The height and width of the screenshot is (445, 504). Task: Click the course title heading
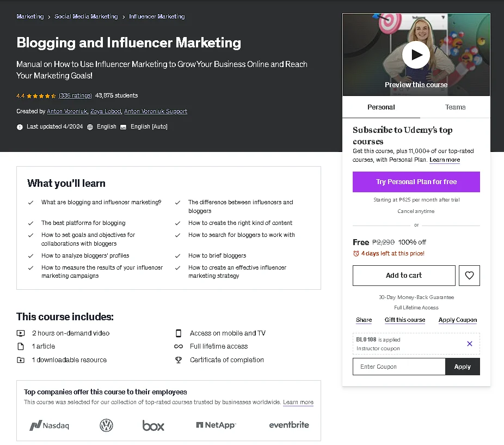click(128, 43)
